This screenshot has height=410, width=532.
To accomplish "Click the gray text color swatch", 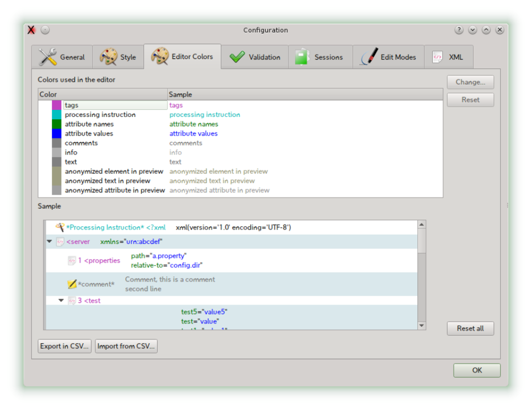I will (57, 162).
